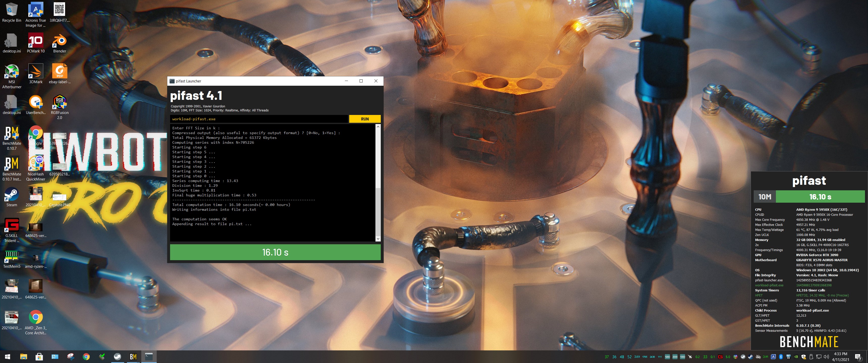This screenshot has height=363, width=868.
Task: Click the G.SKILL red tray icon
Action: (720, 357)
